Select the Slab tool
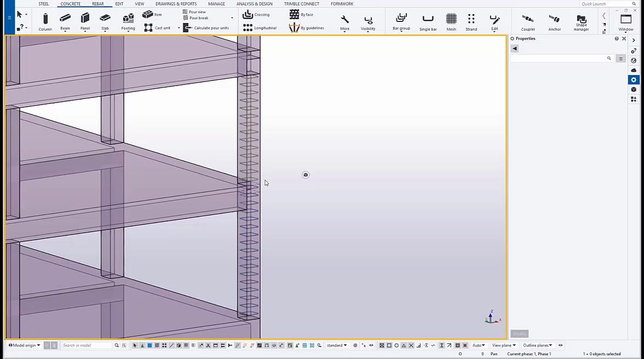The image size is (644, 359). [x=105, y=22]
